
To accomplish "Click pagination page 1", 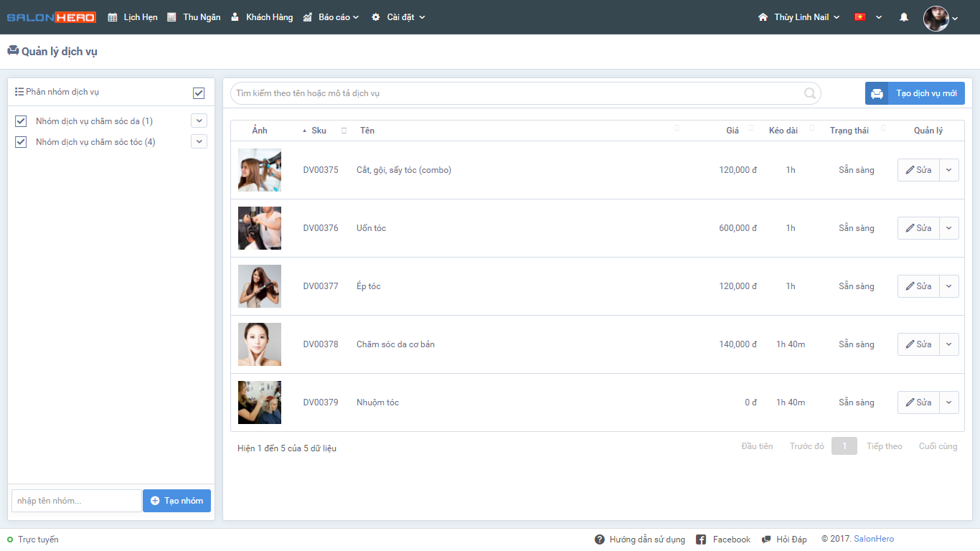I will click(x=844, y=446).
